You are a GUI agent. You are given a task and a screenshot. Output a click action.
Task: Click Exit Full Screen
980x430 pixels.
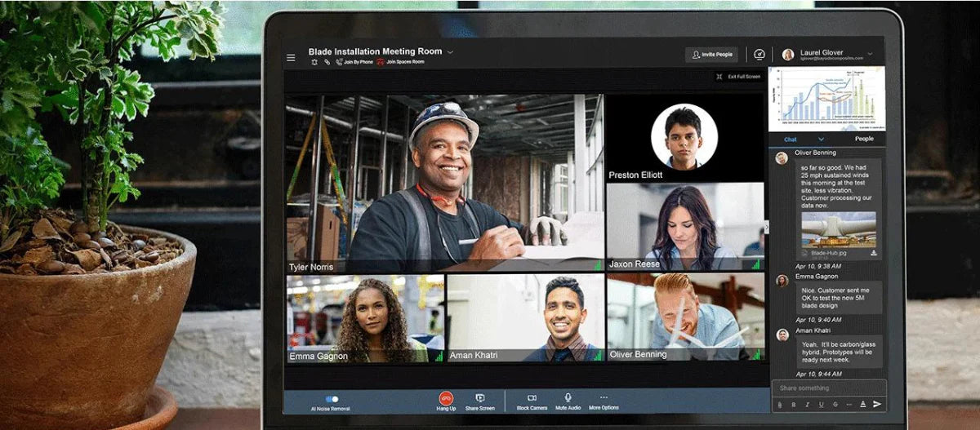(738, 77)
